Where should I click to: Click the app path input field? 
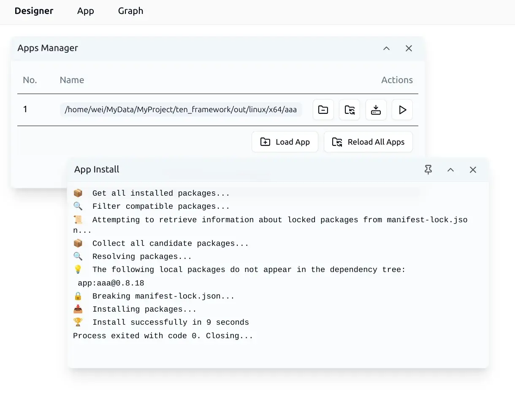[x=181, y=109]
